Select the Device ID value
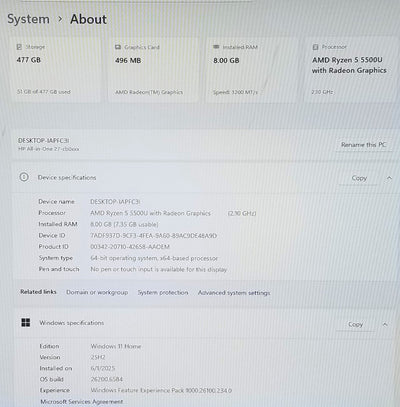The width and height of the screenshot is (400, 407). click(x=154, y=236)
